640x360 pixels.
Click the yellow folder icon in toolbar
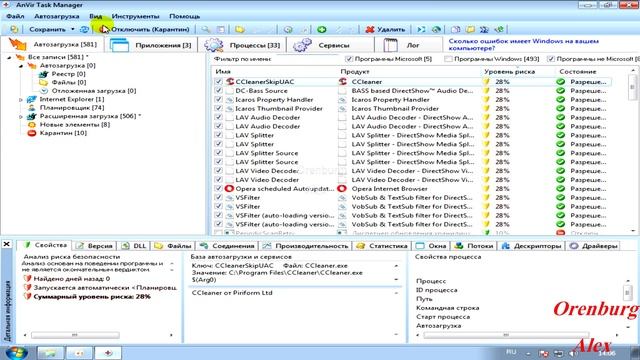pos(240,29)
